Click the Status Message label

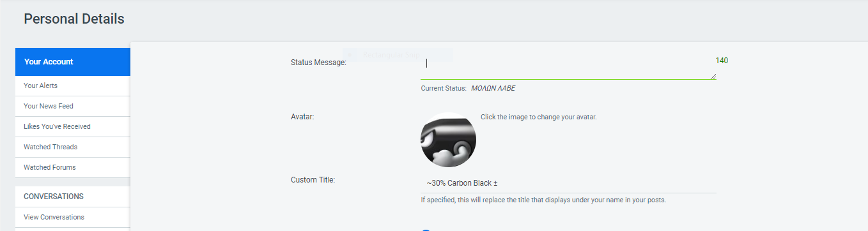tap(318, 63)
